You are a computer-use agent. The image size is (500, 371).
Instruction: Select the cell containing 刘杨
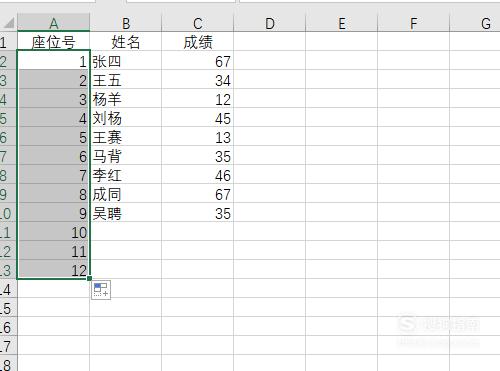126,117
